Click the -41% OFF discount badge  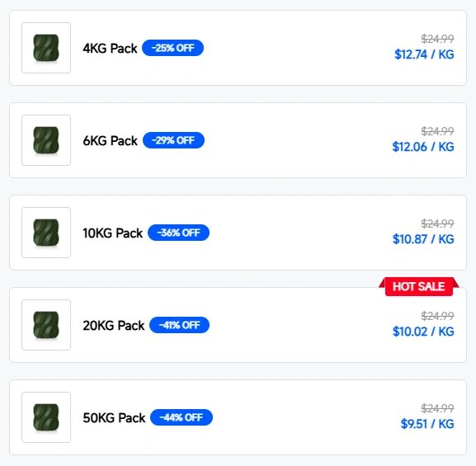click(179, 325)
